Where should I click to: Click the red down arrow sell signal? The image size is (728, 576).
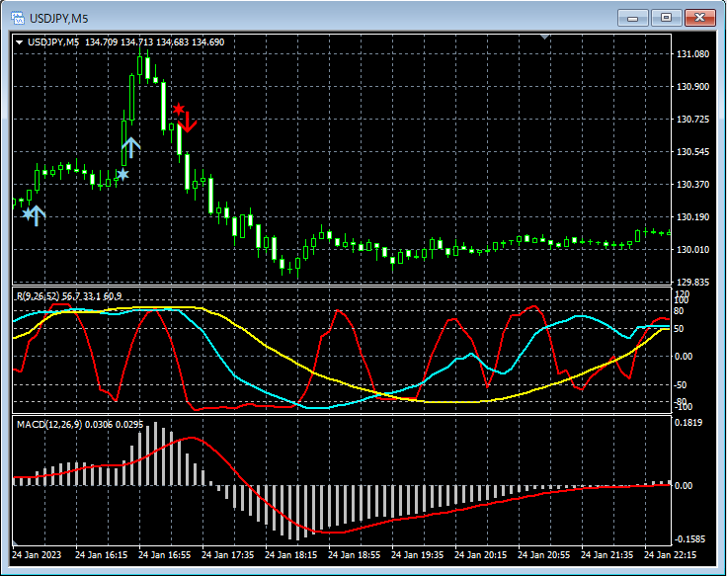click(x=188, y=123)
